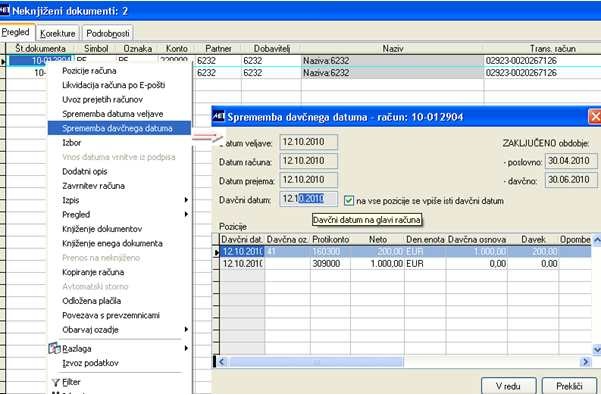Click the Protikonto column header
601x395 pixels.
coord(330,239)
